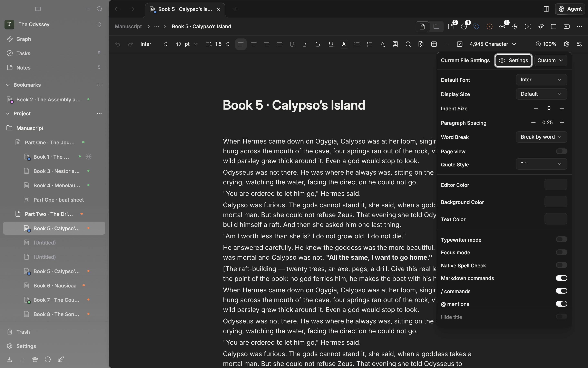The width and height of the screenshot is (588, 368).
Task: Open the Agent panel
Action: [570, 9]
